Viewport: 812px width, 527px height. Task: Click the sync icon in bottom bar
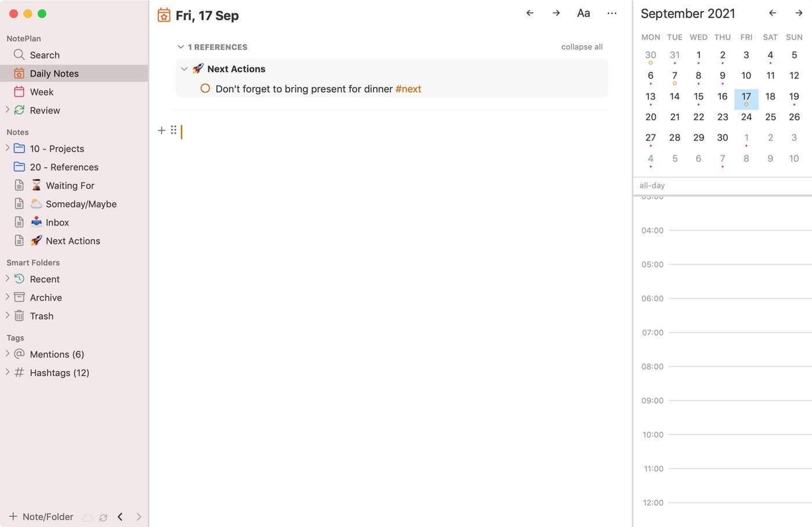103,517
